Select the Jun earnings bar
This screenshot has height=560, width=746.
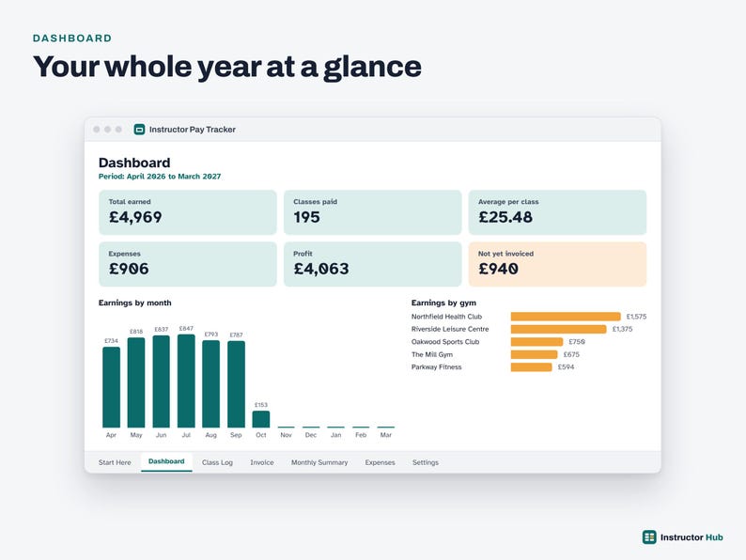click(x=162, y=381)
